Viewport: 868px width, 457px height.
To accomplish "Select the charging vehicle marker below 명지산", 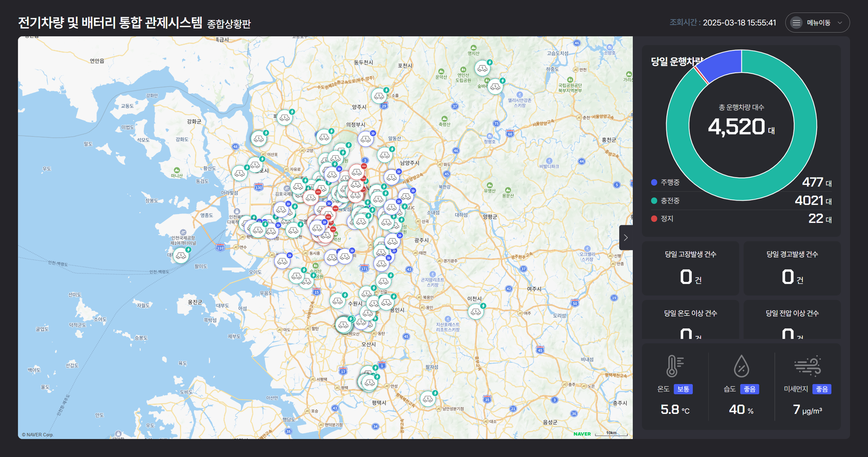I will pos(483,68).
